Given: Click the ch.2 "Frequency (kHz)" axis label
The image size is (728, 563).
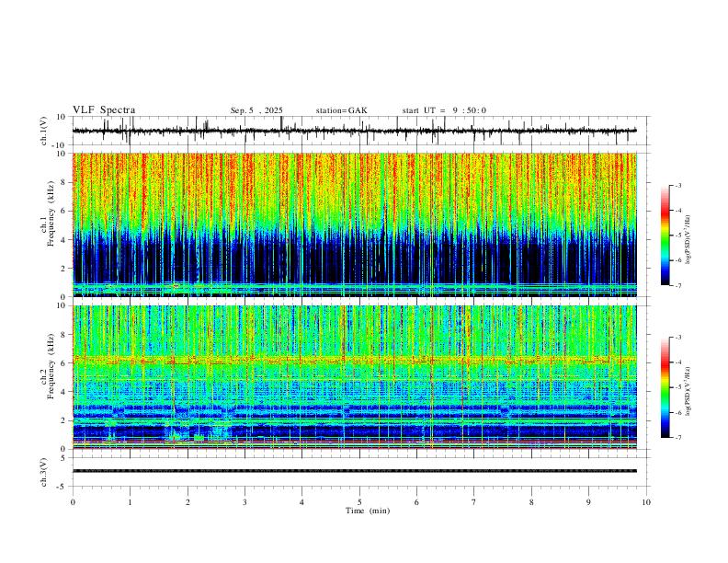Looking at the screenshot, I should (x=51, y=366).
